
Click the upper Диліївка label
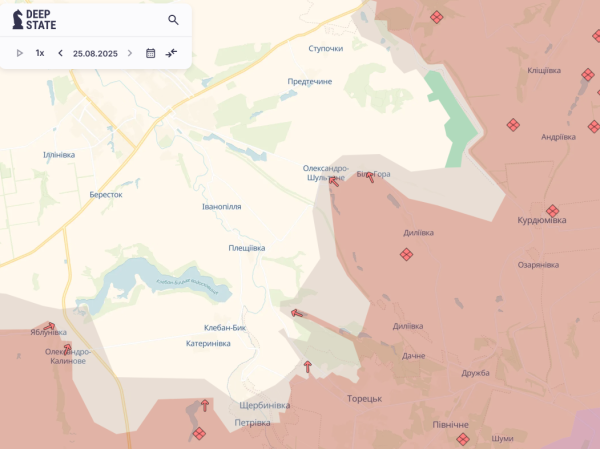coord(419,233)
